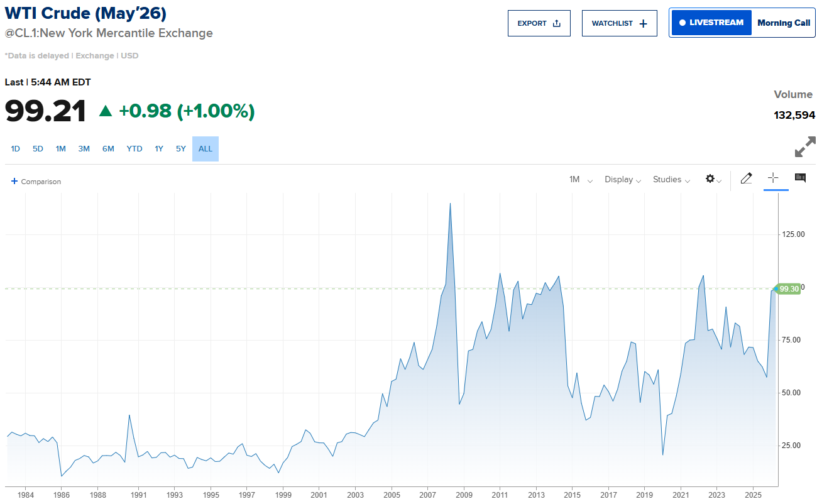Image resolution: width=817 pixels, height=504 pixels.
Task: Click the Export button
Action: click(539, 23)
